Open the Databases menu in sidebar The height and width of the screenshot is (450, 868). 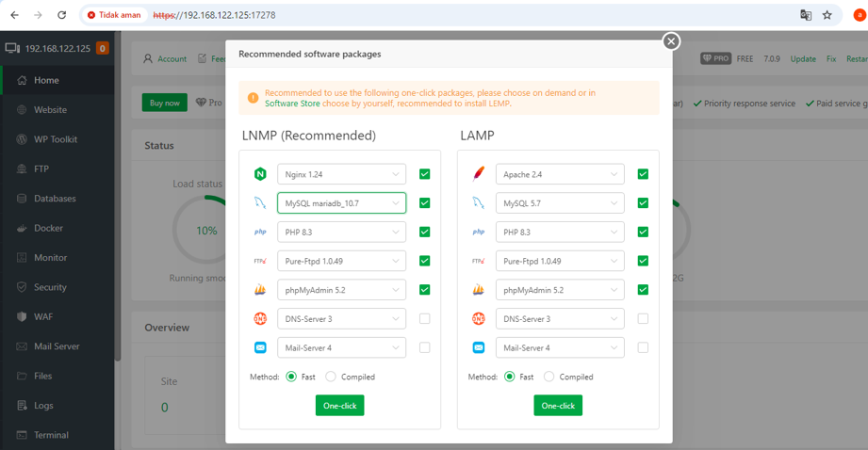pyautogui.click(x=57, y=199)
